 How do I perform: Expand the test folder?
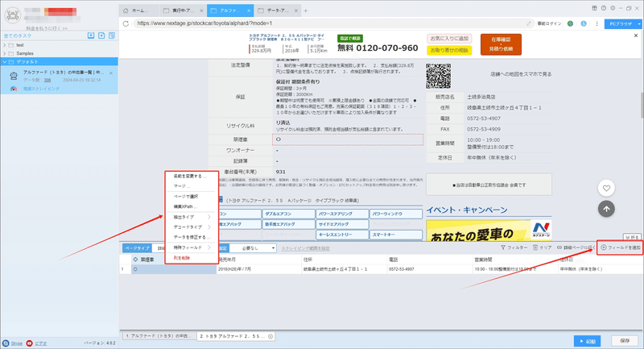coord(5,45)
